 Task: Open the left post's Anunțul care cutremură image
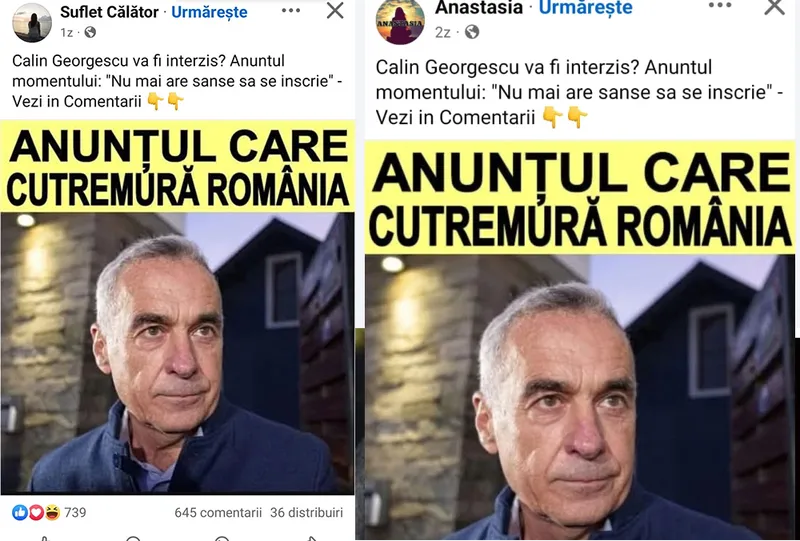click(x=177, y=307)
